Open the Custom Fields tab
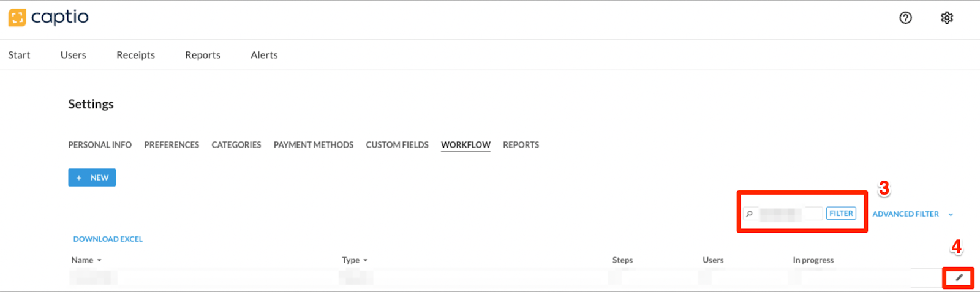The image size is (980, 292). [398, 145]
